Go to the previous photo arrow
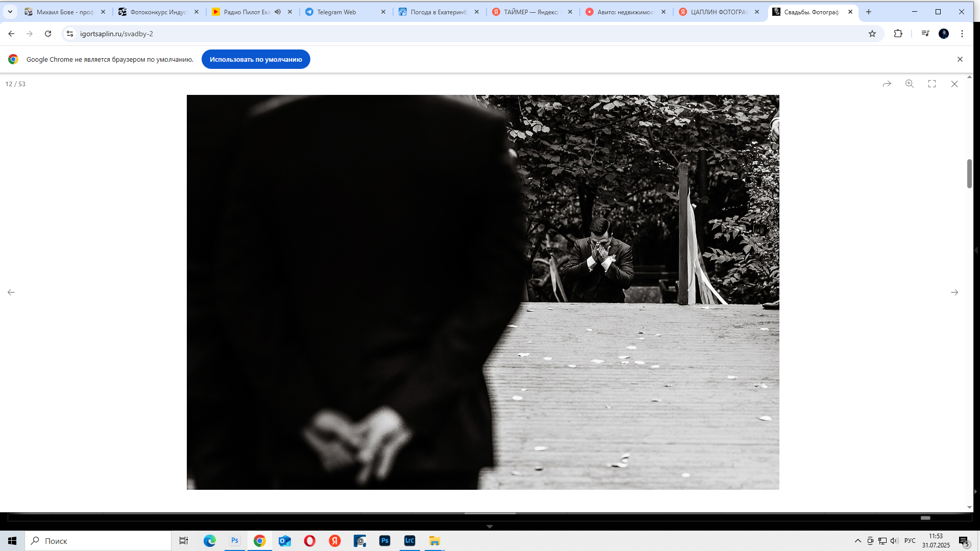The height and width of the screenshot is (551, 980). [x=11, y=292]
